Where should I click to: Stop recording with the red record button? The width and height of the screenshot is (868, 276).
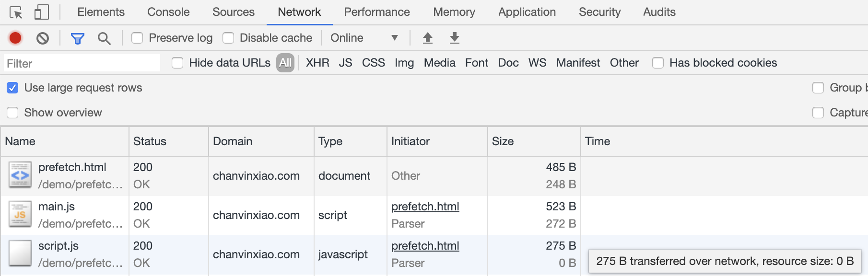[x=15, y=38]
